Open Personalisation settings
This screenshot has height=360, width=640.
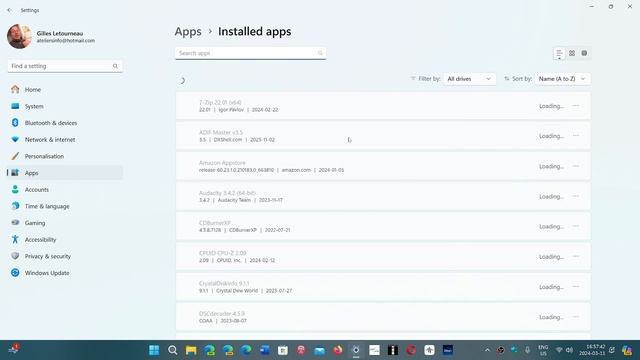pos(65,156)
